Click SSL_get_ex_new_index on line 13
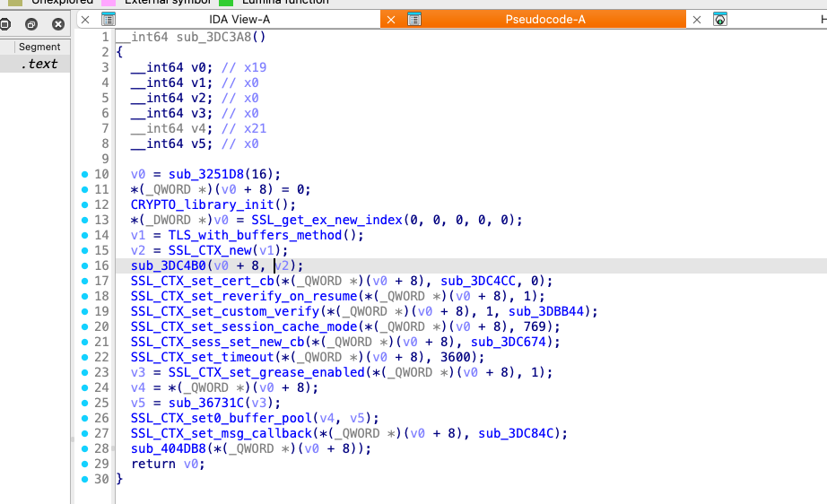The height and width of the screenshot is (504, 827). (327, 220)
